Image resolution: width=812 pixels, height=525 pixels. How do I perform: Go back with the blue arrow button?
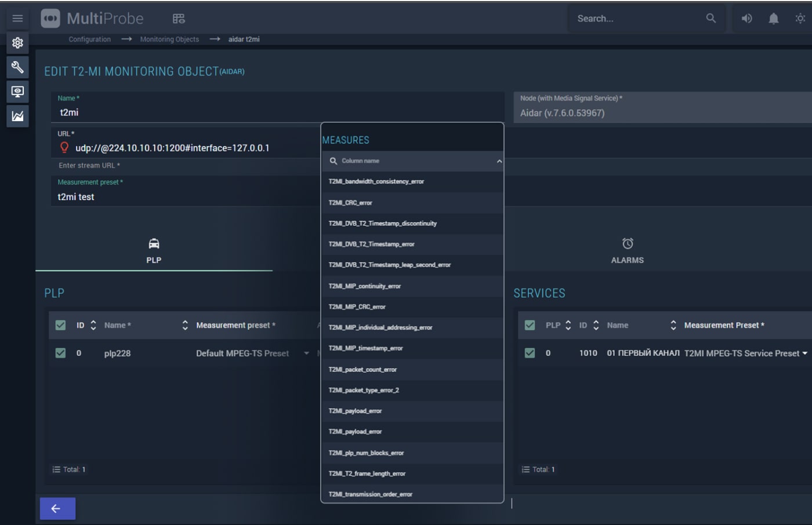point(57,508)
